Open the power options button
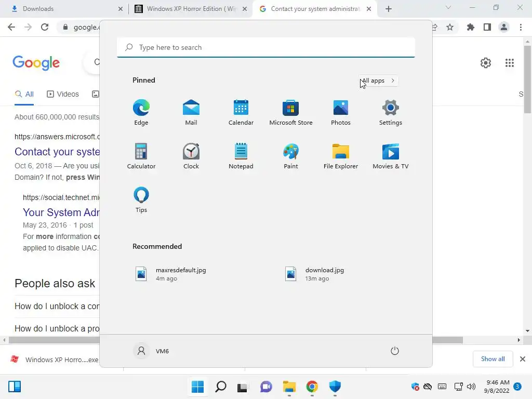The width and height of the screenshot is (532, 399). click(x=395, y=351)
